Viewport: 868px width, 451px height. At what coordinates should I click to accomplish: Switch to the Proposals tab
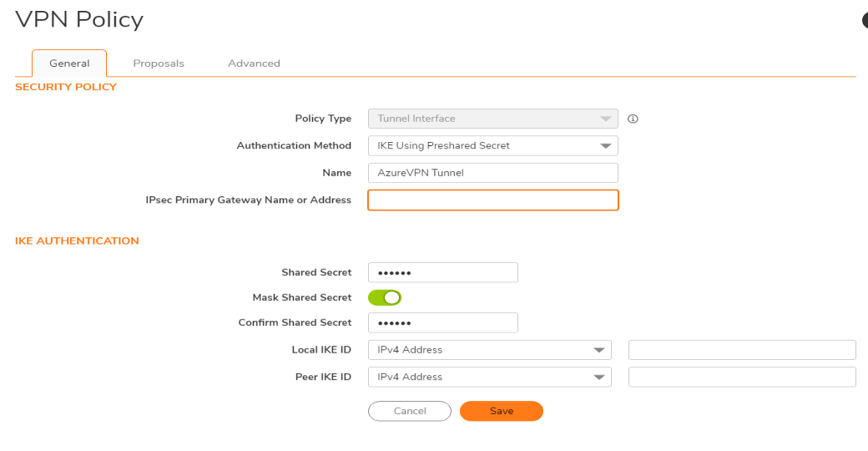click(x=159, y=63)
